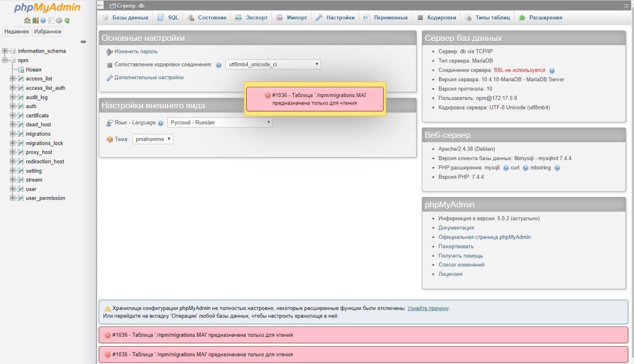This screenshot has height=364, width=634.
Task: Open the Состояние tab
Action: pos(207,18)
